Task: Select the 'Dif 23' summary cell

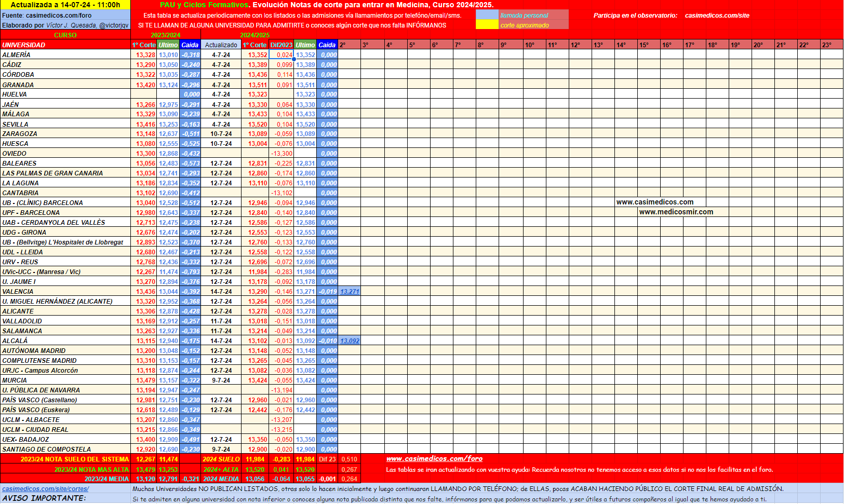Action: click(327, 459)
